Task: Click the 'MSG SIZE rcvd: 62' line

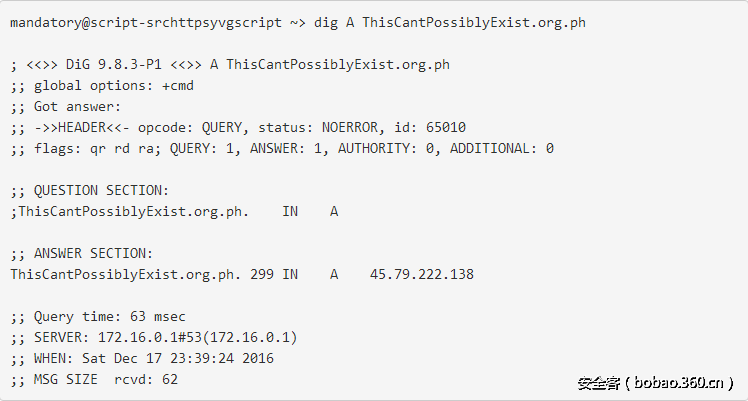Action: (x=94, y=379)
